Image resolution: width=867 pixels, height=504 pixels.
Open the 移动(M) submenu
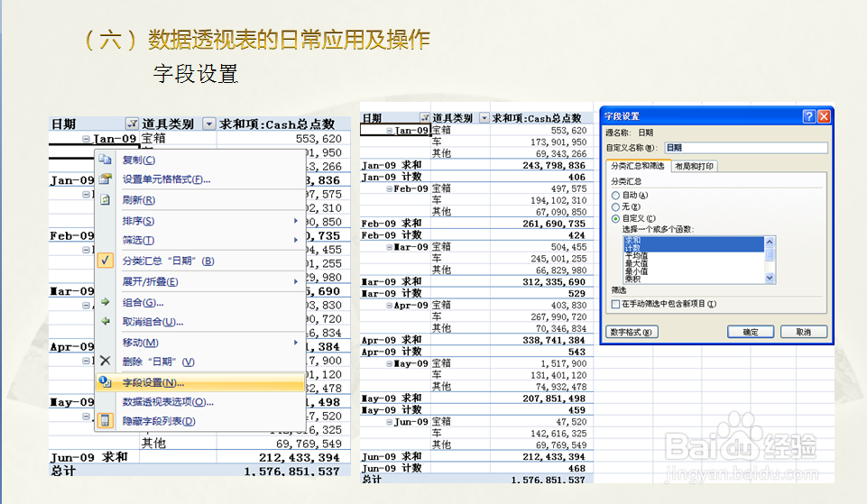(200, 342)
